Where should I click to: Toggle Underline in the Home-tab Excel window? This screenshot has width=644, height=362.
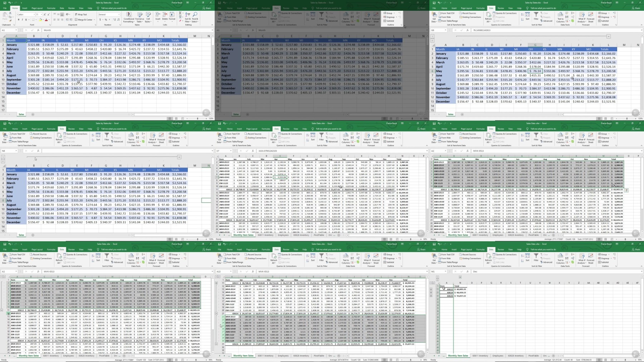[26, 20]
